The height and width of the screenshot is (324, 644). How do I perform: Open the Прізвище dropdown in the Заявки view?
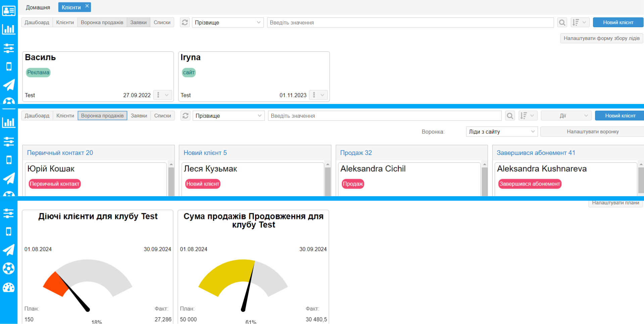(228, 22)
